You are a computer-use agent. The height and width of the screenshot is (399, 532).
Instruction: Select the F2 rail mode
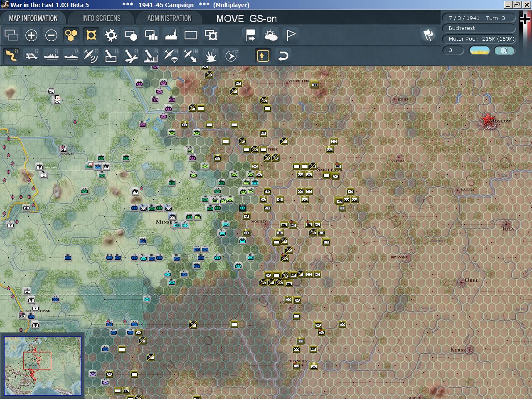(31, 56)
